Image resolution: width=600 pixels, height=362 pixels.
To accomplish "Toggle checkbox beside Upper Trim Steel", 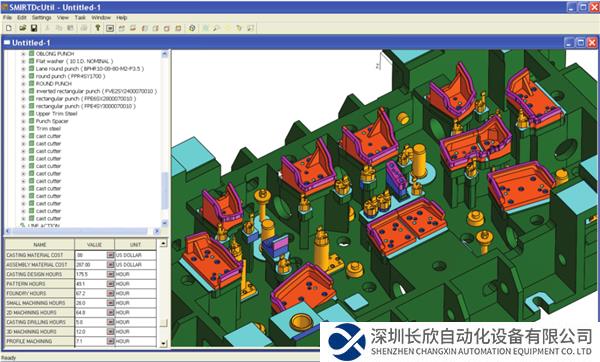I will pos(32,113).
